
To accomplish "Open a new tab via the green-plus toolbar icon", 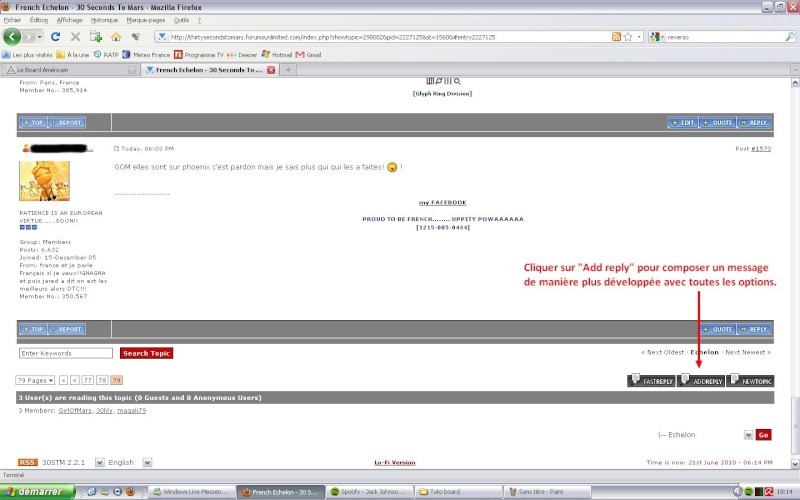I will 96,37.
